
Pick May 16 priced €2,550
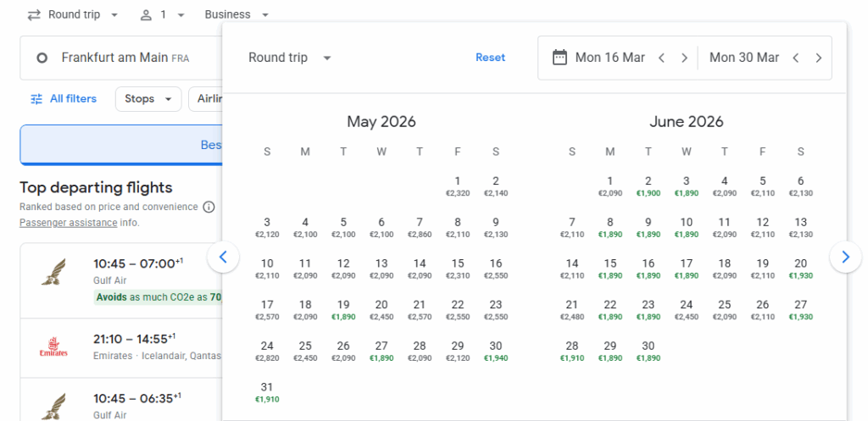(x=495, y=269)
